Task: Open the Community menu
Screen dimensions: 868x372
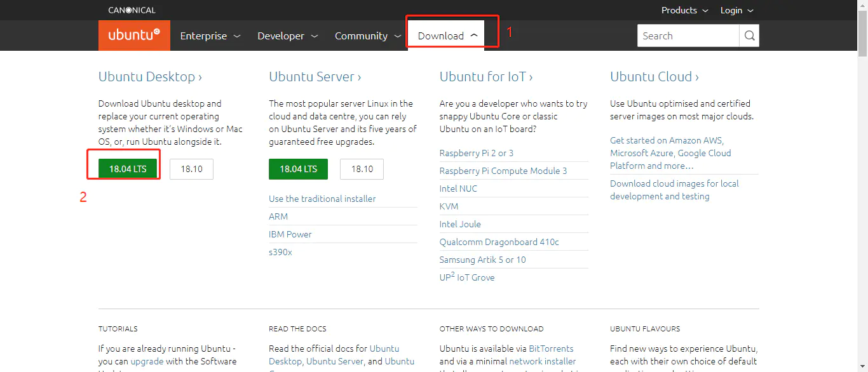Action: [368, 36]
